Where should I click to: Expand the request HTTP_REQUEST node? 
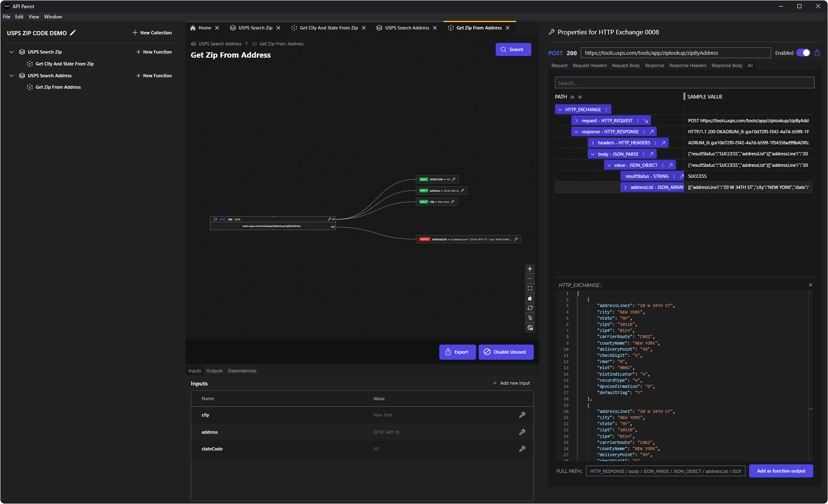(576, 121)
